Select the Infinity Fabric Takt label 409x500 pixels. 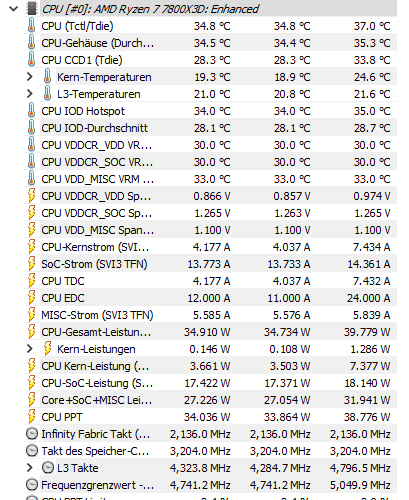tap(96, 434)
